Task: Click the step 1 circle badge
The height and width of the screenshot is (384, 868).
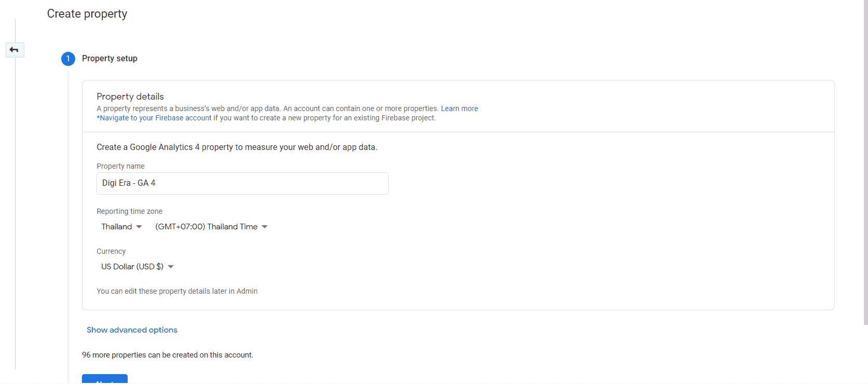Action: click(x=68, y=59)
